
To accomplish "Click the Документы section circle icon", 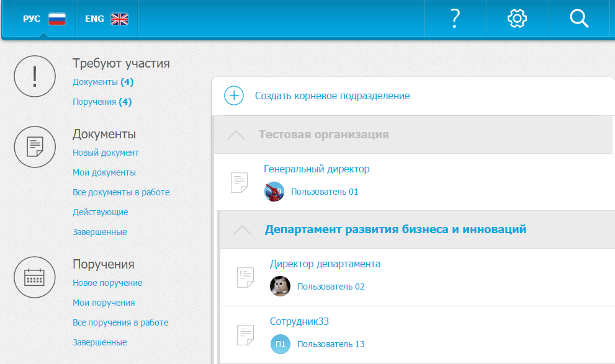I will click(x=35, y=147).
